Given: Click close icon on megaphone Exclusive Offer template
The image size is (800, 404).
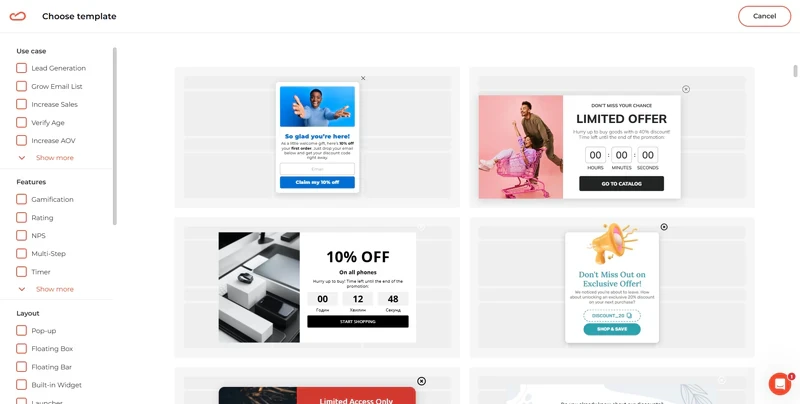Looking at the screenshot, I should 664,226.
